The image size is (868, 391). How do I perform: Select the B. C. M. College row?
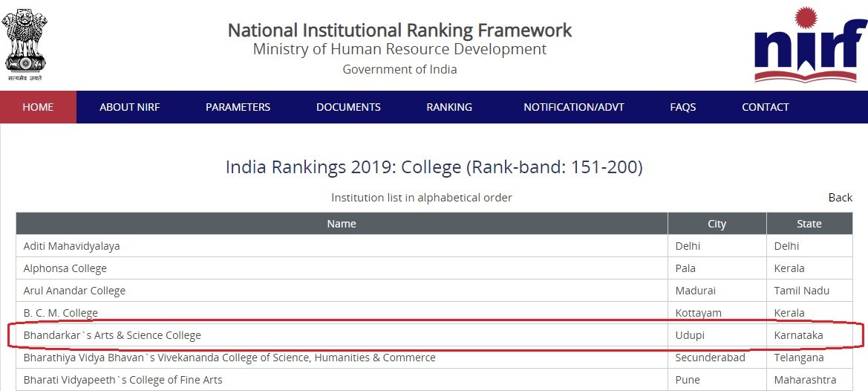point(434,312)
